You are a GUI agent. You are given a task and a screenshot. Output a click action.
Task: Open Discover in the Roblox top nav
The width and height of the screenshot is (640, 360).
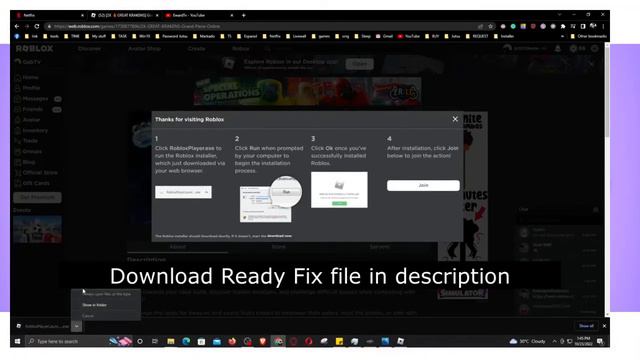point(89,49)
